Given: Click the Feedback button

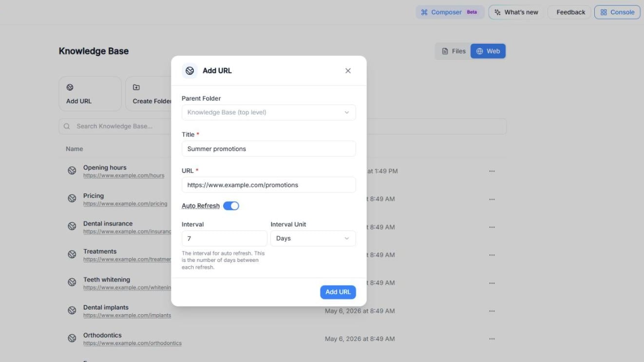Looking at the screenshot, I should pos(569,12).
